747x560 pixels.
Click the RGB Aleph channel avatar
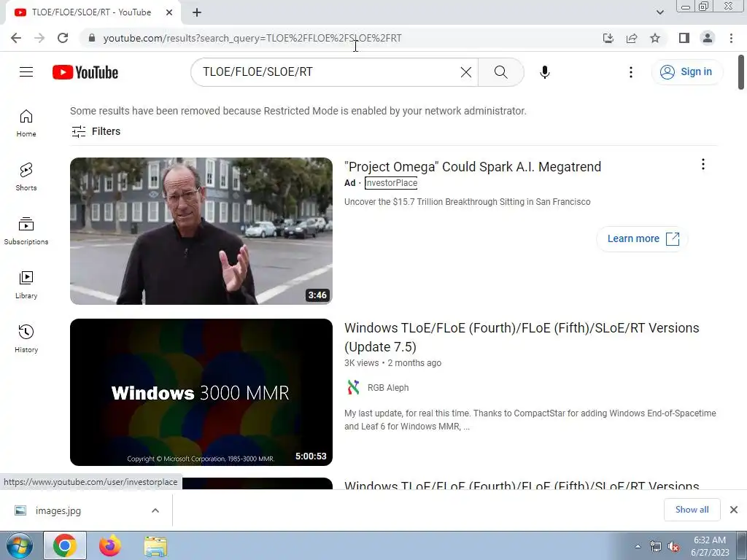pyautogui.click(x=353, y=388)
